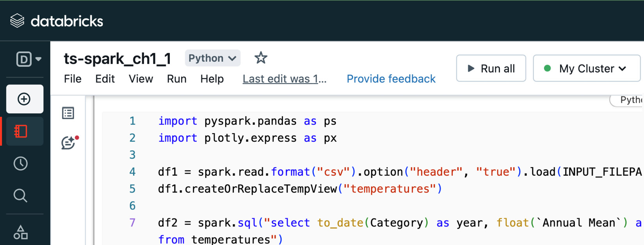Open the Assistant chat sparkle icon

(69, 143)
